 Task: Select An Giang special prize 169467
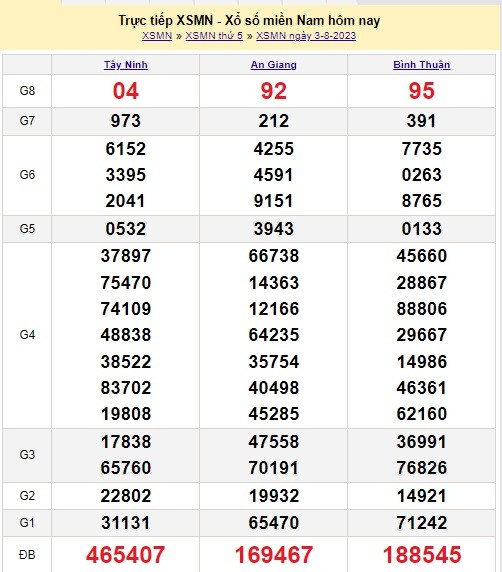point(274,554)
